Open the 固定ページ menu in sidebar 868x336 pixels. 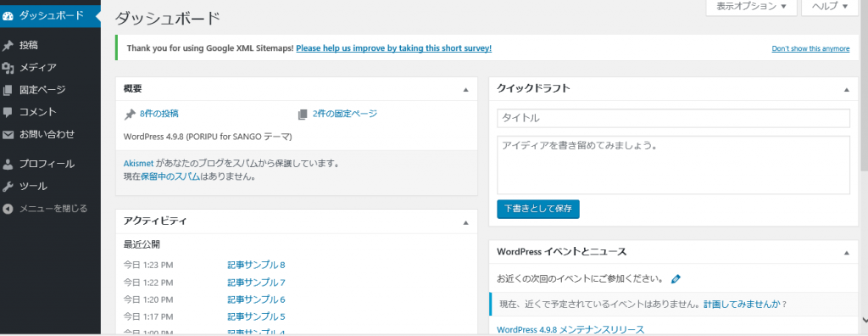pyautogui.click(x=50, y=90)
